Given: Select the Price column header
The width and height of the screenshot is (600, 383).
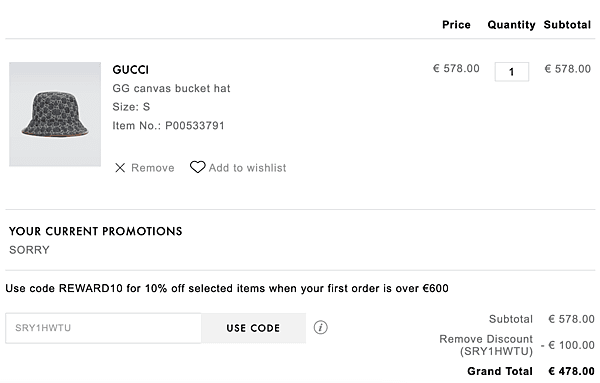Looking at the screenshot, I should pos(456,25).
